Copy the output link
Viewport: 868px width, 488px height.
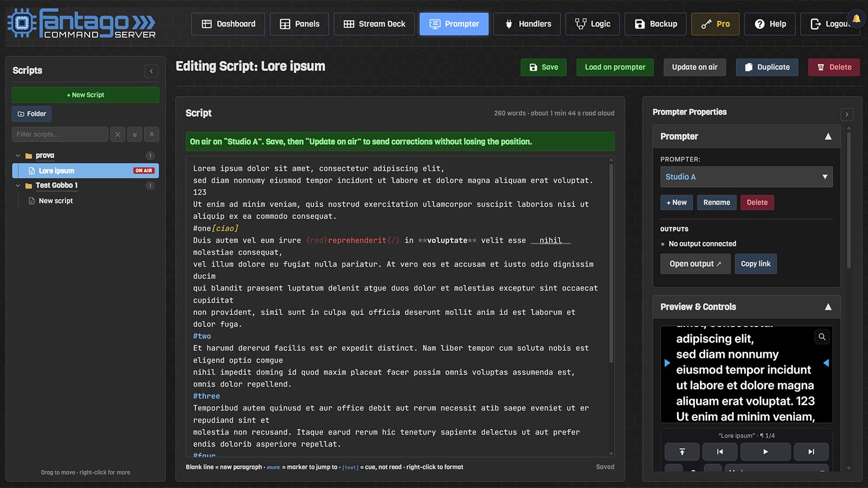pos(756,264)
